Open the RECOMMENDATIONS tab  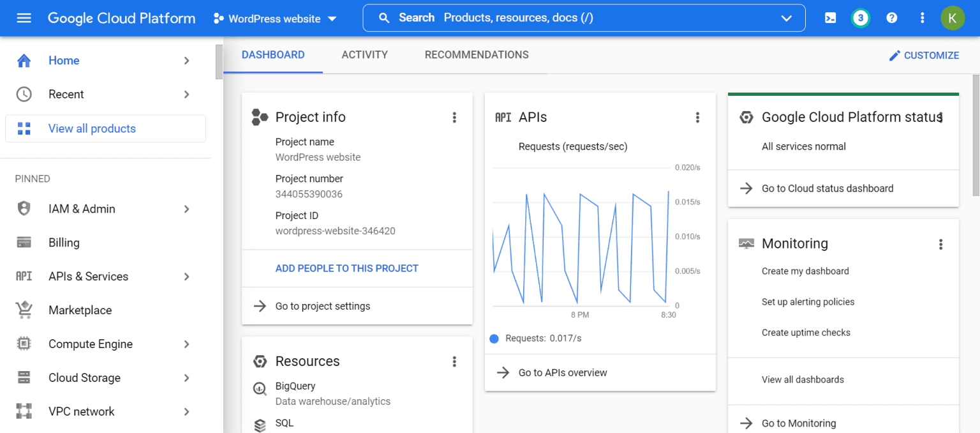click(476, 55)
